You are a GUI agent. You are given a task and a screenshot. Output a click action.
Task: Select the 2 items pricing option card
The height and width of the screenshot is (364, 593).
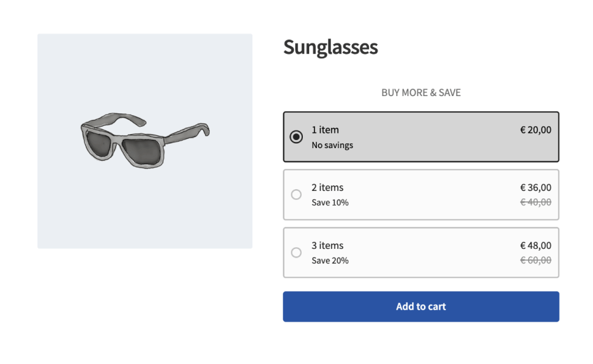point(421,195)
